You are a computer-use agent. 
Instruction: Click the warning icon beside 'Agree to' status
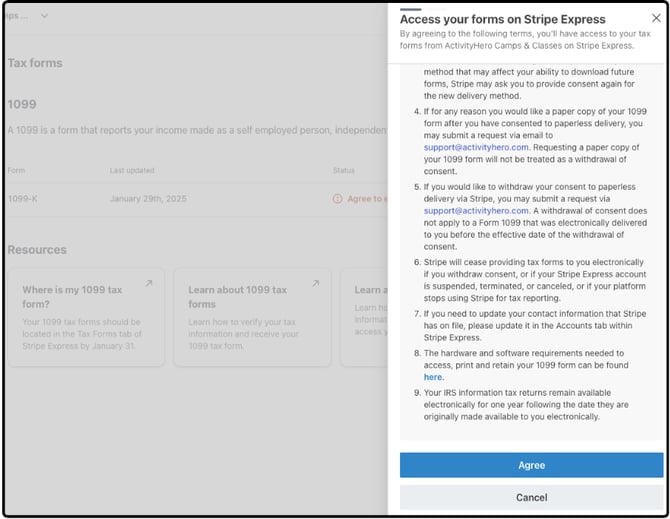[x=338, y=199]
